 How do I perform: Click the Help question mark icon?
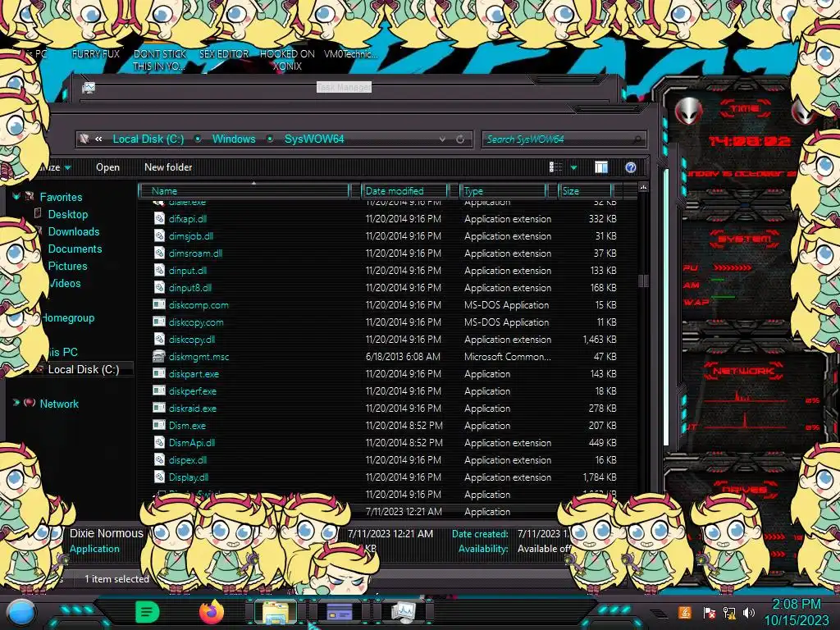pyautogui.click(x=631, y=167)
